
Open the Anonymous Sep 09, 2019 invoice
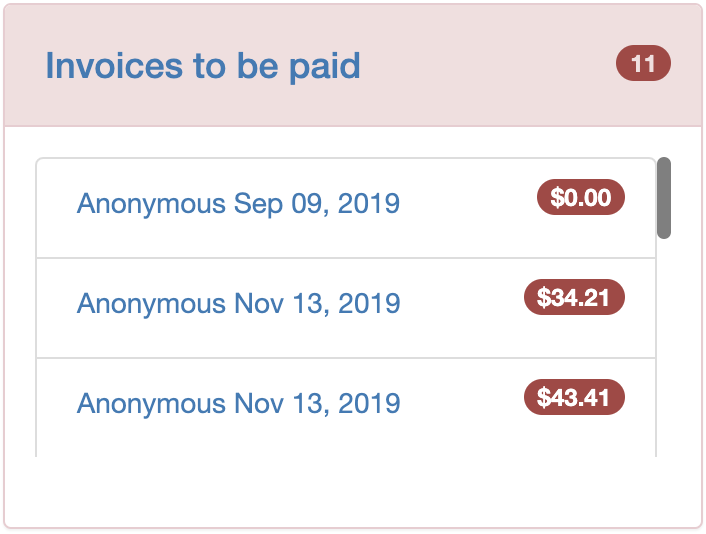tap(238, 204)
